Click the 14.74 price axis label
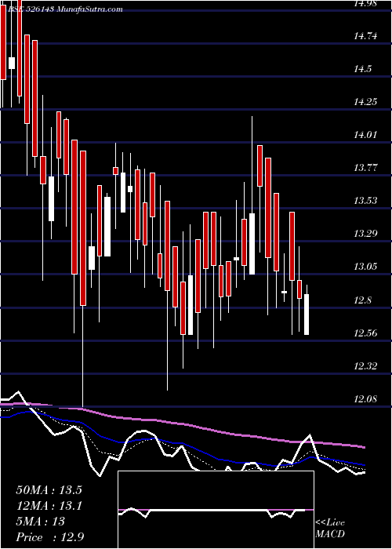The width and height of the screenshot is (392, 549). coord(366,36)
